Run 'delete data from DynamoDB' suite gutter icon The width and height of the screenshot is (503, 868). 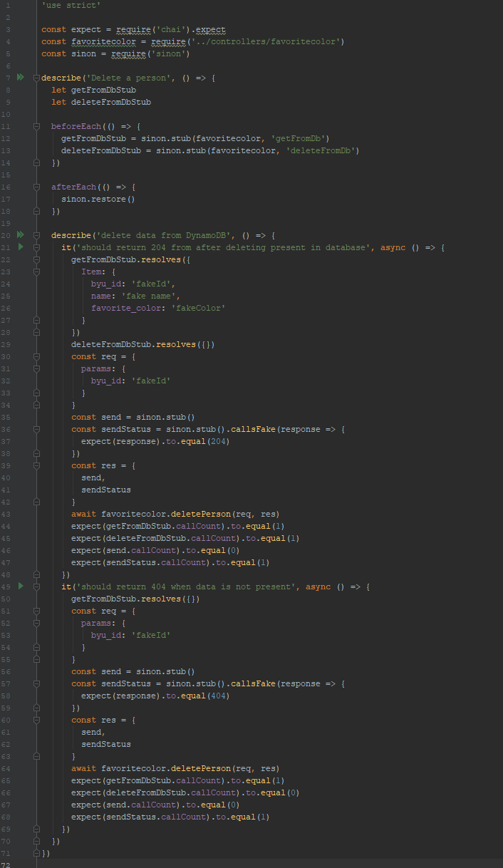coord(21,234)
